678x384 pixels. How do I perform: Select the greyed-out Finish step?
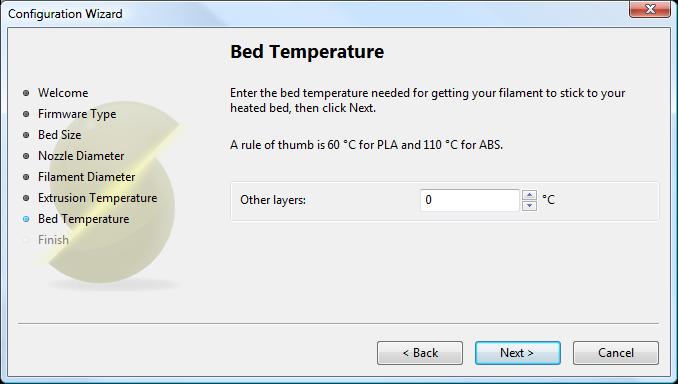coord(53,240)
